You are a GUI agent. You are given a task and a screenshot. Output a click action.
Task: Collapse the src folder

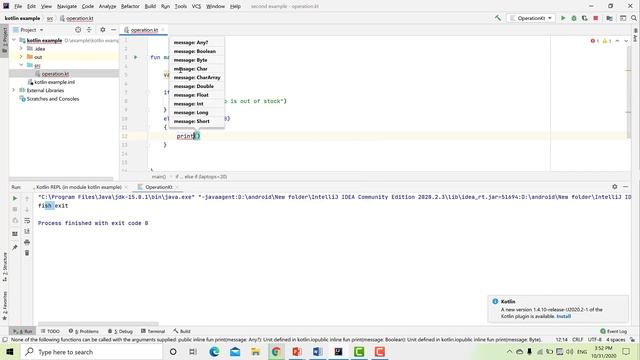(21, 65)
